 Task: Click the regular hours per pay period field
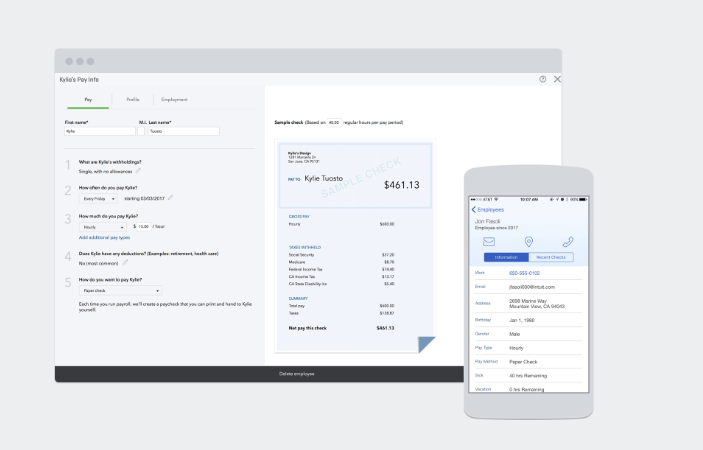[334, 122]
